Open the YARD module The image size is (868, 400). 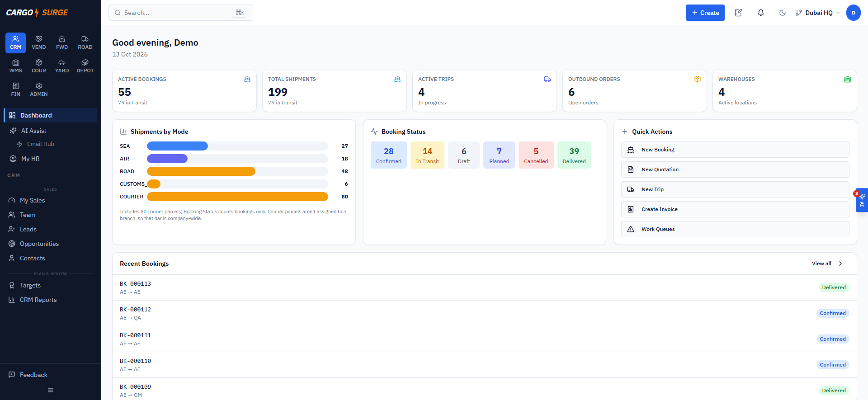tap(62, 66)
